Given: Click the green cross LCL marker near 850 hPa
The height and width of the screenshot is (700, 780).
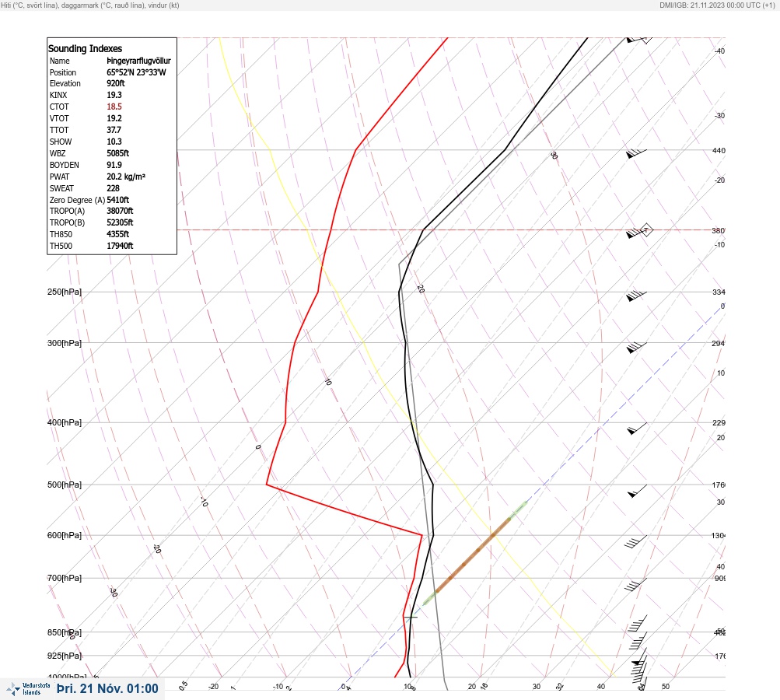Looking at the screenshot, I should 411,617.
